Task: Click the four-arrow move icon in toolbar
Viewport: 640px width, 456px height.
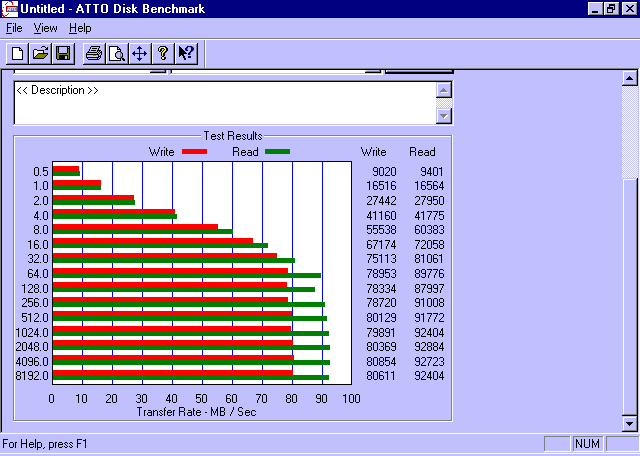Action: pyautogui.click(x=139, y=53)
